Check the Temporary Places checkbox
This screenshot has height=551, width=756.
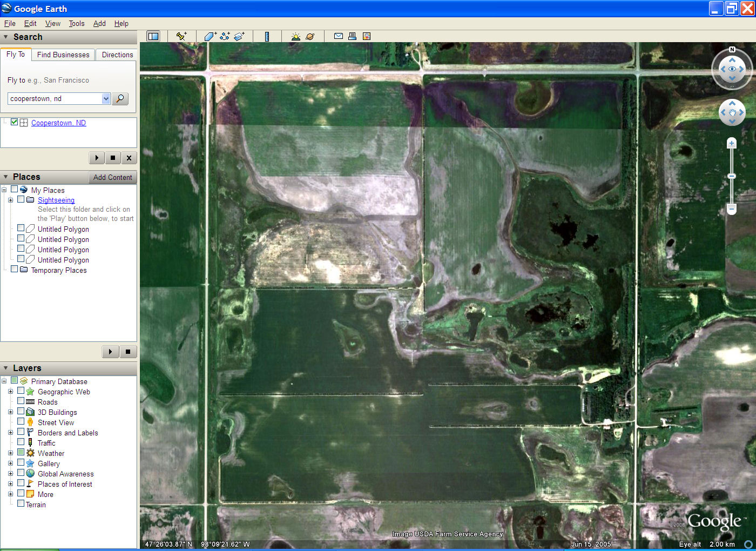pos(14,269)
